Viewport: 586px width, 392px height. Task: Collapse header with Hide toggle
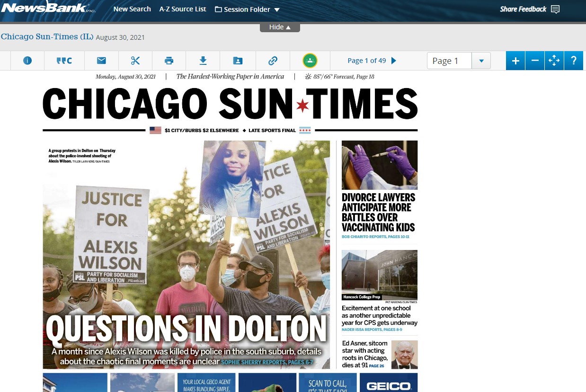pos(280,27)
